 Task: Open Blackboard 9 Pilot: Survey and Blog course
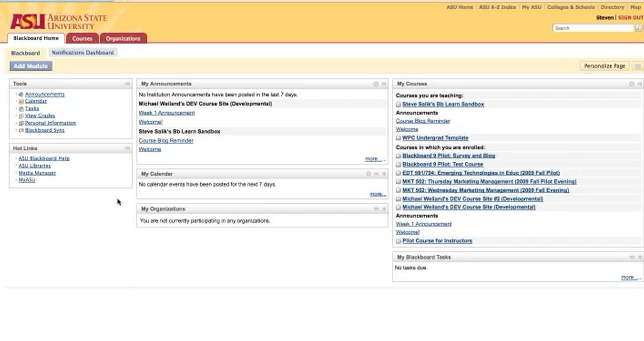[x=449, y=156]
